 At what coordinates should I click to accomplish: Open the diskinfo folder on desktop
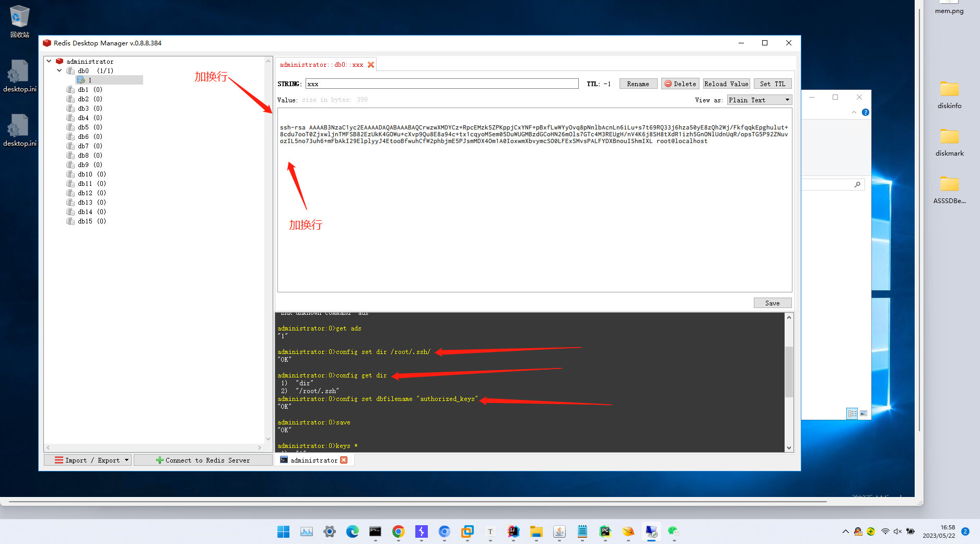coord(949,94)
